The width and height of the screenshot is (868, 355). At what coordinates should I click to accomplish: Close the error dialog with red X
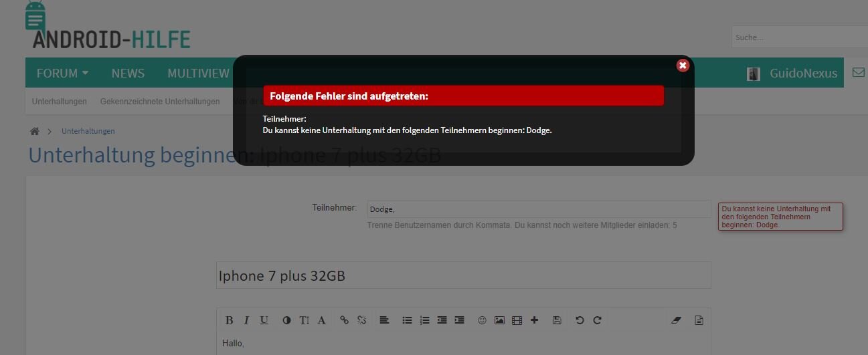[683, 65]
